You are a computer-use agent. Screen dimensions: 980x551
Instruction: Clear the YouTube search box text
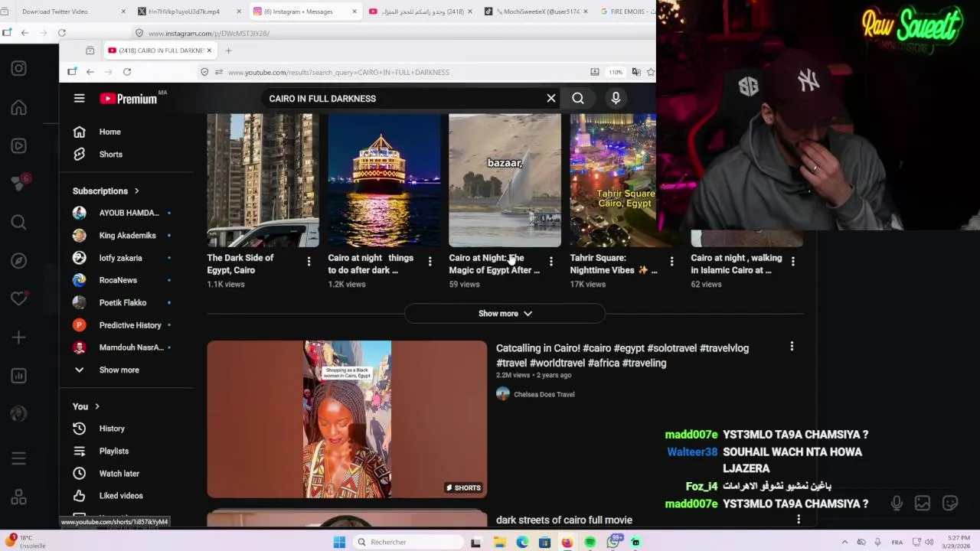pyautogui.click(x=550, y=98)
